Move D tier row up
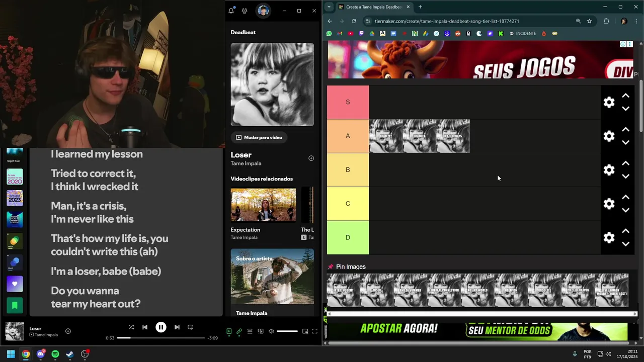 (x=625, y=231)
